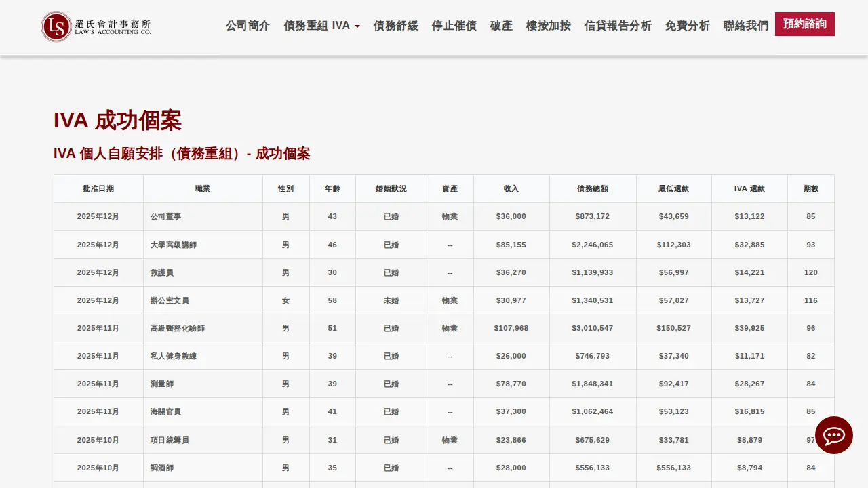Click the 批准日期 column header
This screenshot has height=488, width=868.
pyautogui.click(x=98, y=189)
